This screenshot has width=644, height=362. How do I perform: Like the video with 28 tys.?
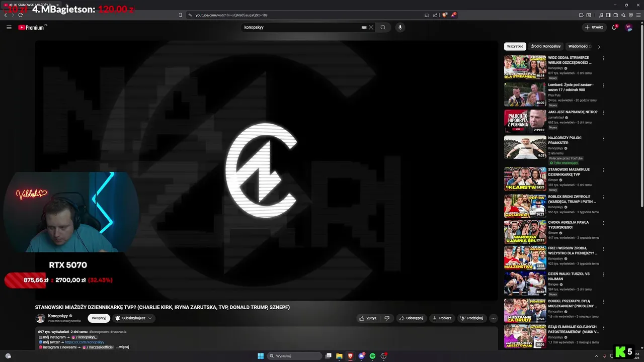[x=368, y=318]
